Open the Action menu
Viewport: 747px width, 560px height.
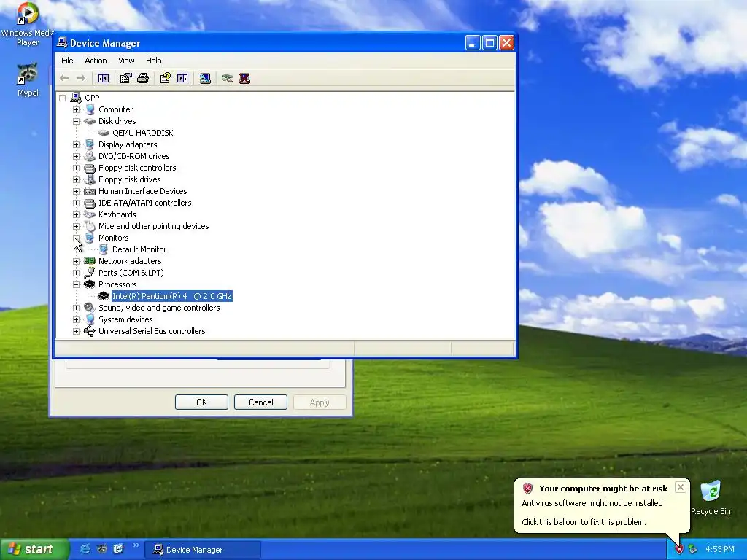[96, 61]
